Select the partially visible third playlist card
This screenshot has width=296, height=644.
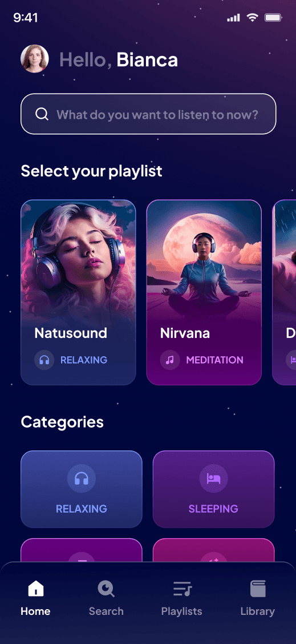coord(284,292)
